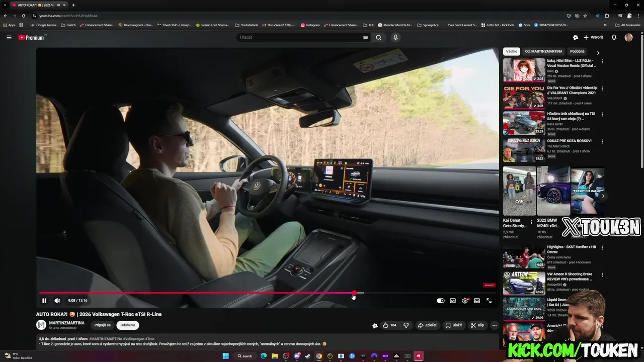
Task: Click the Vytvoriť create button
Action: (x=593, y=37)
